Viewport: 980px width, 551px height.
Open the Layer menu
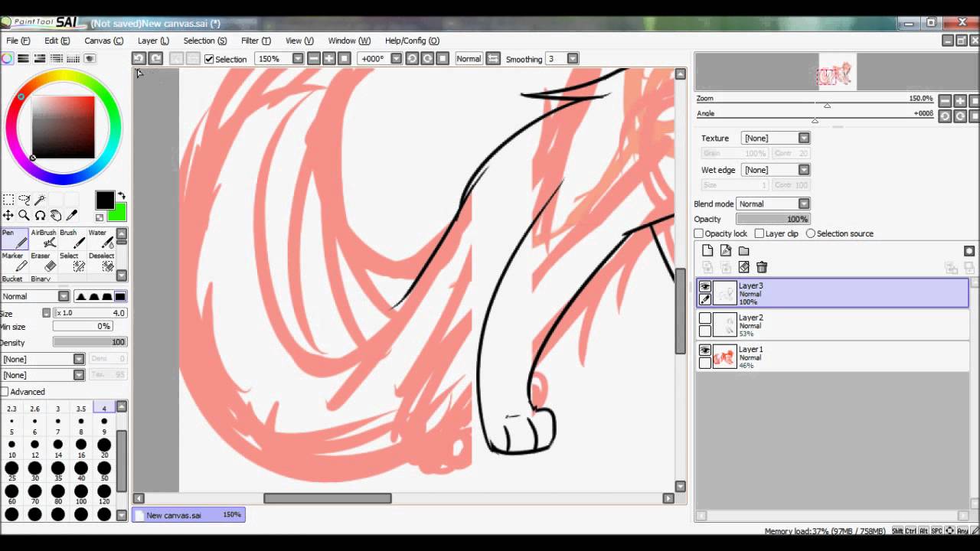pos(153,41)
